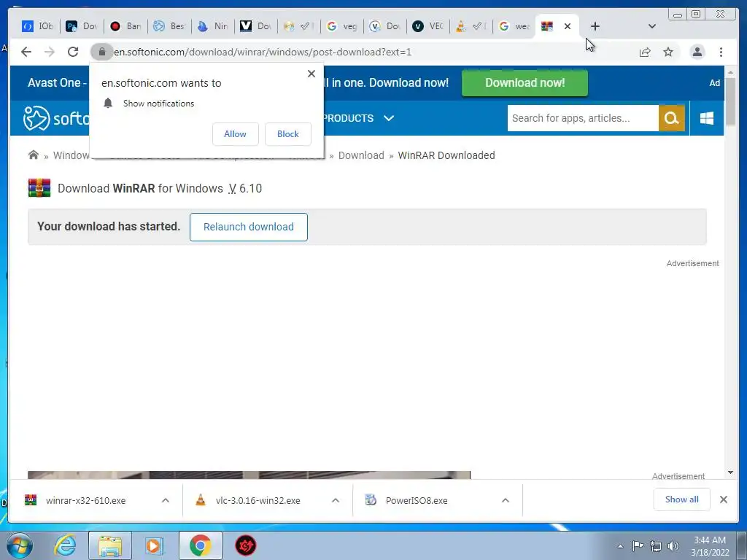Click the home breadcrumb icon

click(34, 155)
